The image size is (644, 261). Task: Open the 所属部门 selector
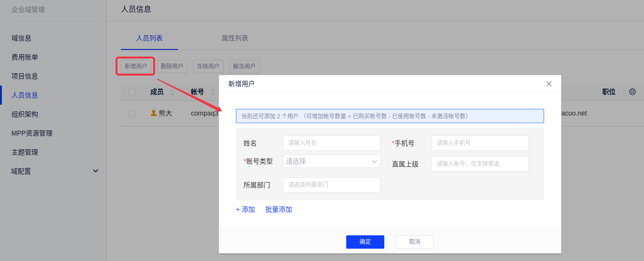332,185
